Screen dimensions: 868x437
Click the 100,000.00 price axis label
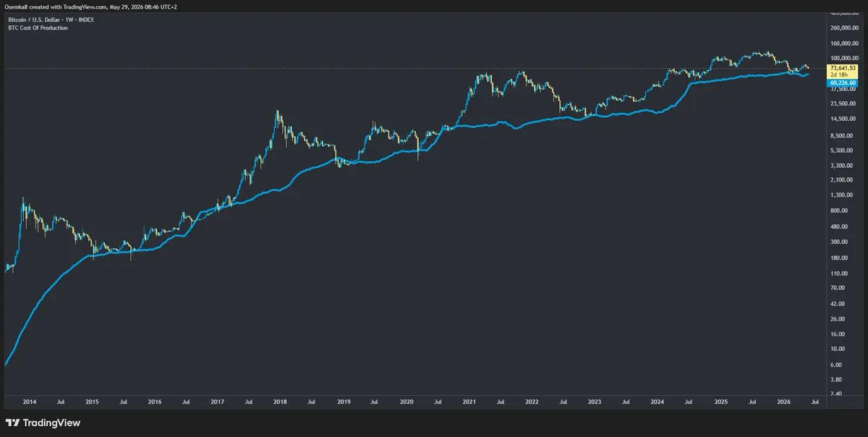coord(843,59)
